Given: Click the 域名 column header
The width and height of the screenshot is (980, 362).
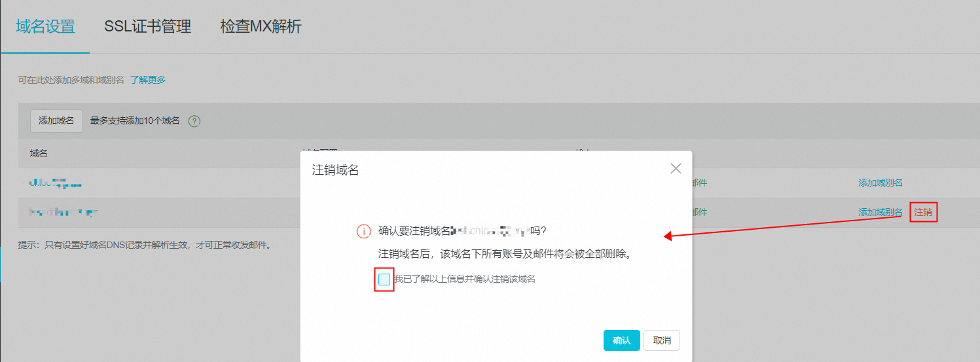Looking at the screenshot, I should click(x=39, y=154).
